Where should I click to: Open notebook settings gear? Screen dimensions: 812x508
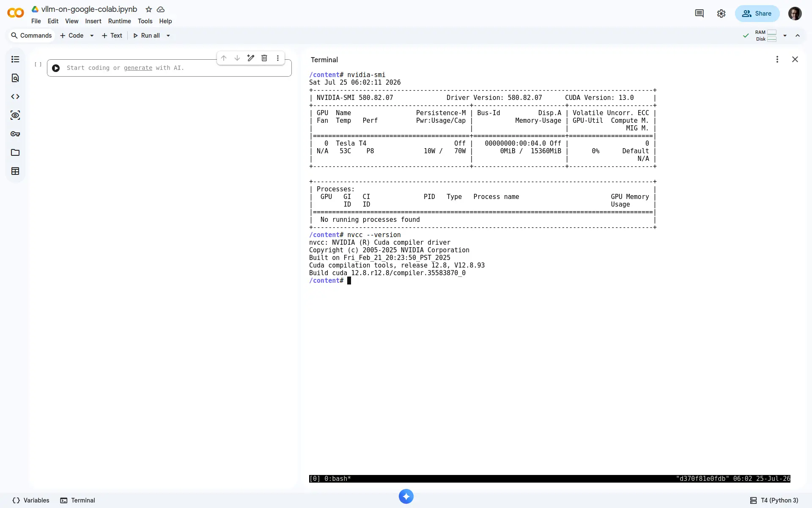[721, 14]
